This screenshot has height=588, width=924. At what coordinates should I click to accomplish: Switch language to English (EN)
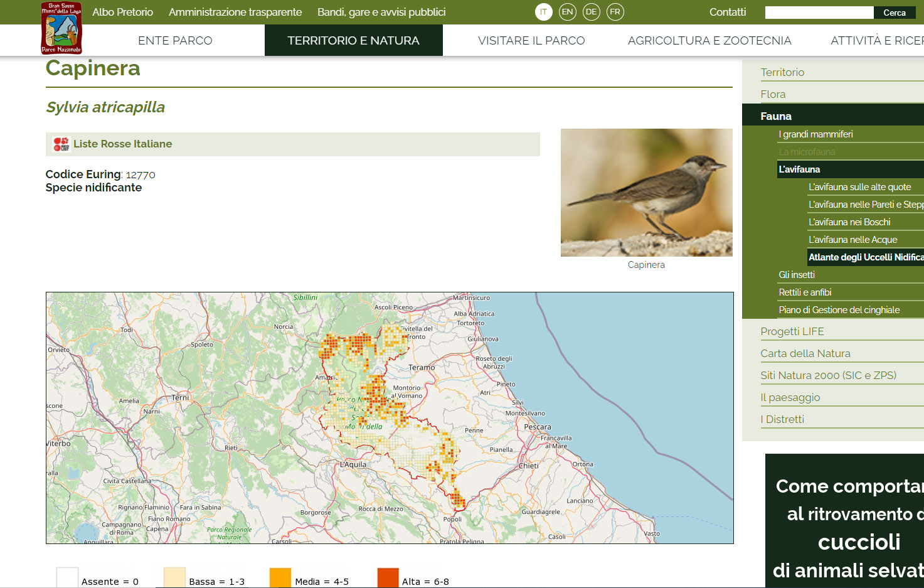coord(568,12)
